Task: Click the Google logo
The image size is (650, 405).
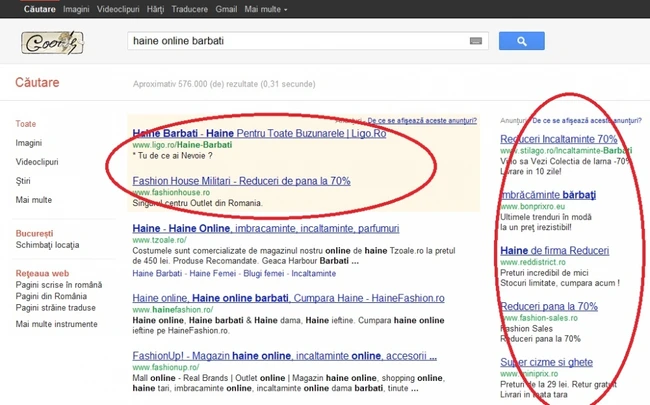Action: click(x=52, y=42)
